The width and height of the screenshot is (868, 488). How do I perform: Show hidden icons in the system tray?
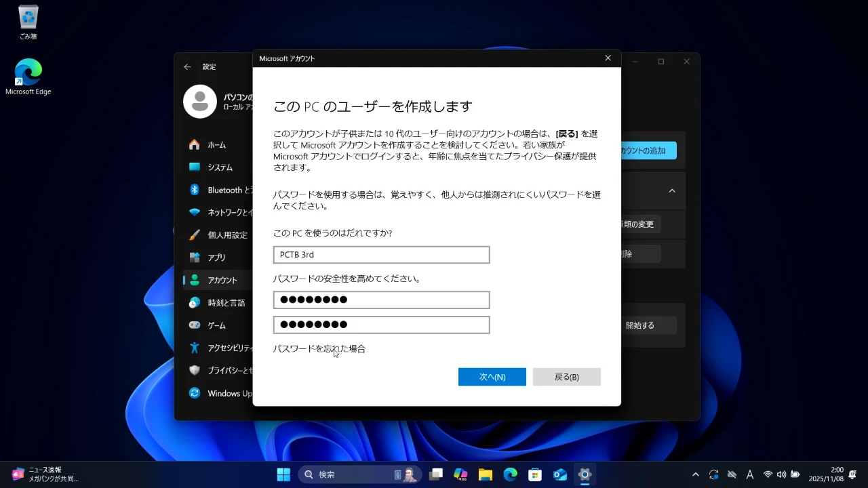point(695,474)
